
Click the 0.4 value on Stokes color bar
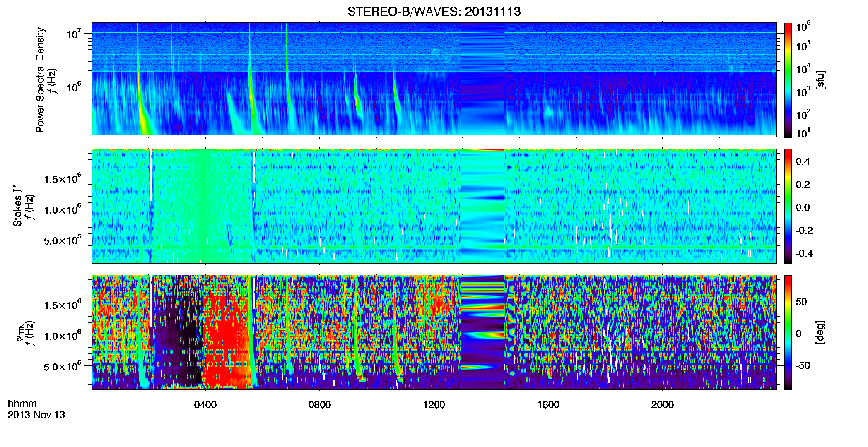point(803,162)
